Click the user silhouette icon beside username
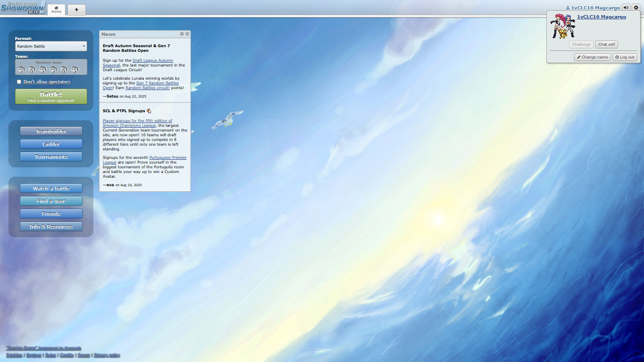Screen dimensions: 644x362 [x=568, y=8]
